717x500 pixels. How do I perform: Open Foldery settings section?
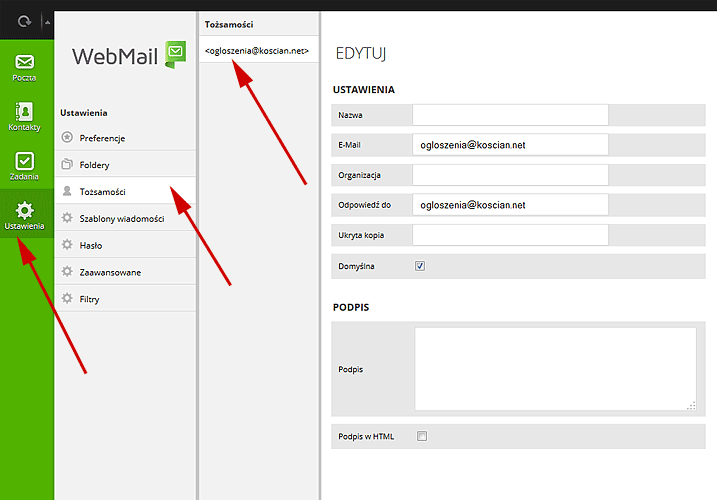pyautogui.click(x=125, y=164)
